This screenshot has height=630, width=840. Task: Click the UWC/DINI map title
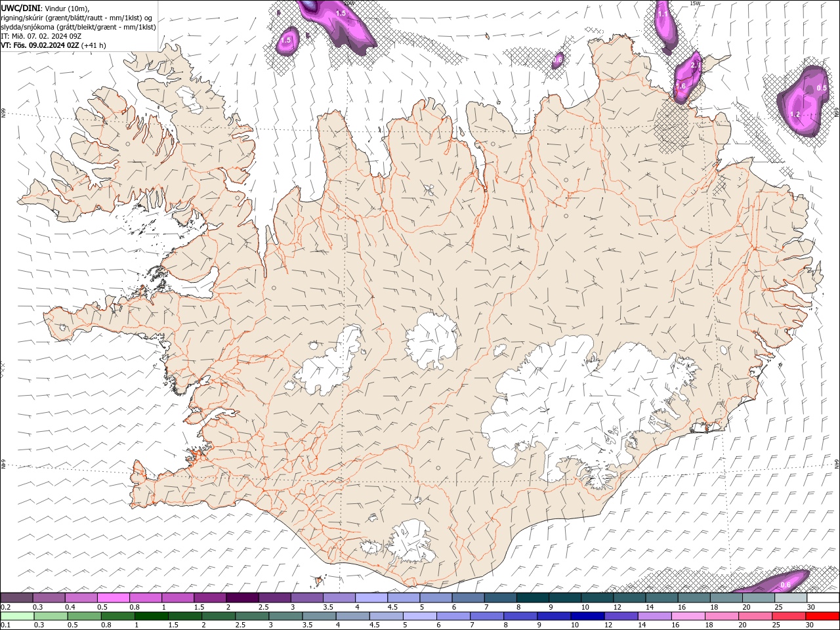point(21,8)
